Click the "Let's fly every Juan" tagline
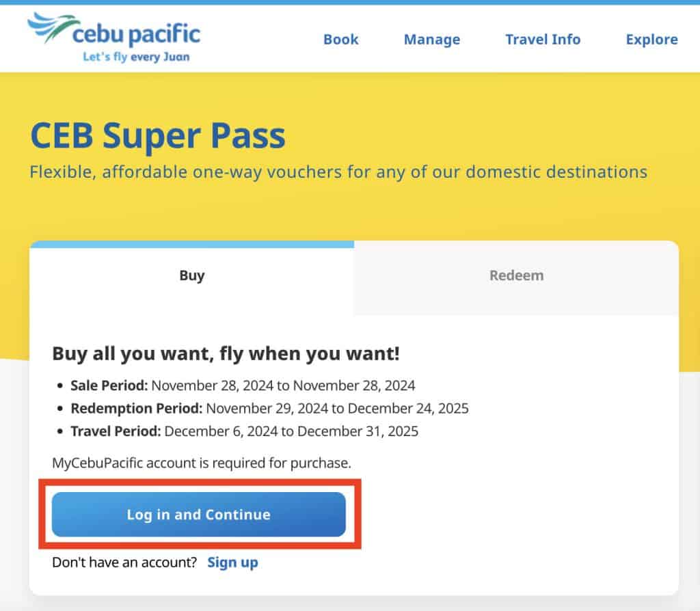This screenshot has height=611, width=700. 136,57
